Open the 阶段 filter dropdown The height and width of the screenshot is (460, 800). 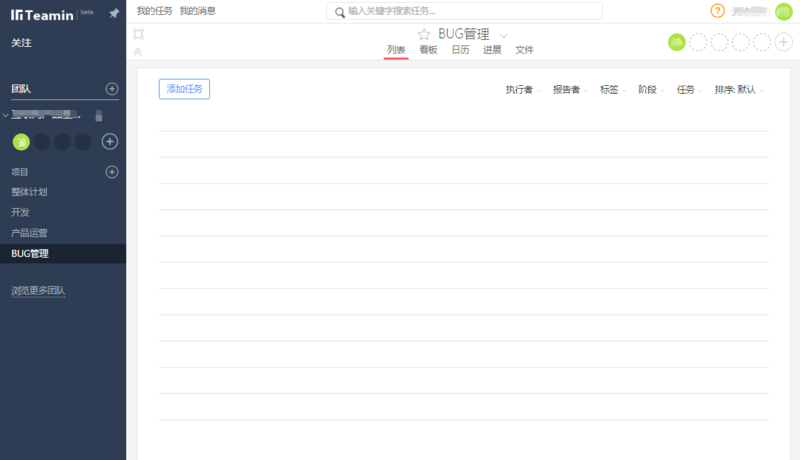coord(651,90)
